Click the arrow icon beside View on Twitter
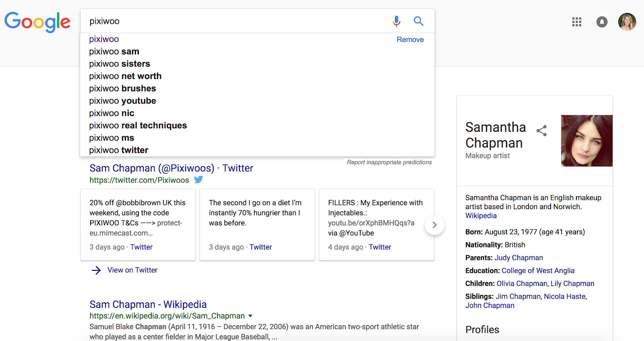644x341 pixels. tap(96, 270)
